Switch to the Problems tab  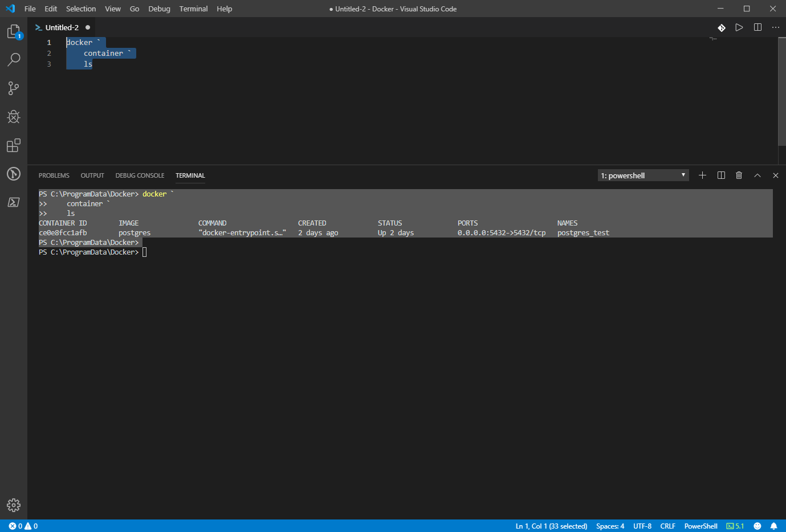(x=54, y=175)
